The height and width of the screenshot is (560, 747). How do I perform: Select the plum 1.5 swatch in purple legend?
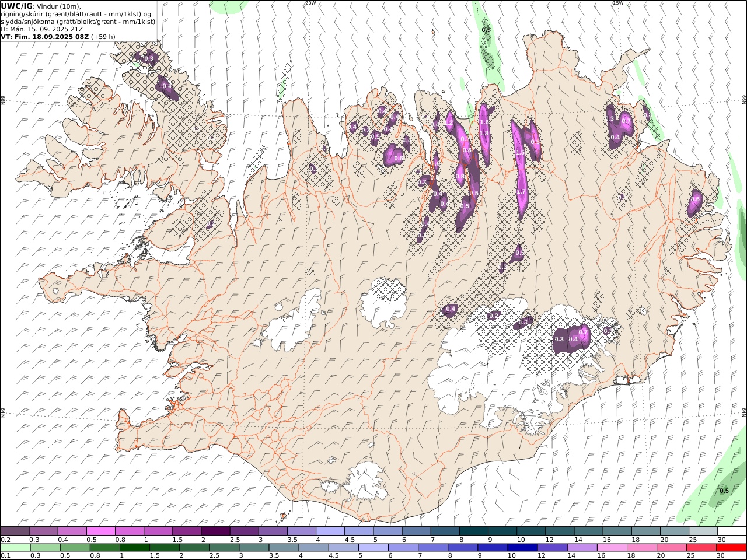[x=186, y=531]
